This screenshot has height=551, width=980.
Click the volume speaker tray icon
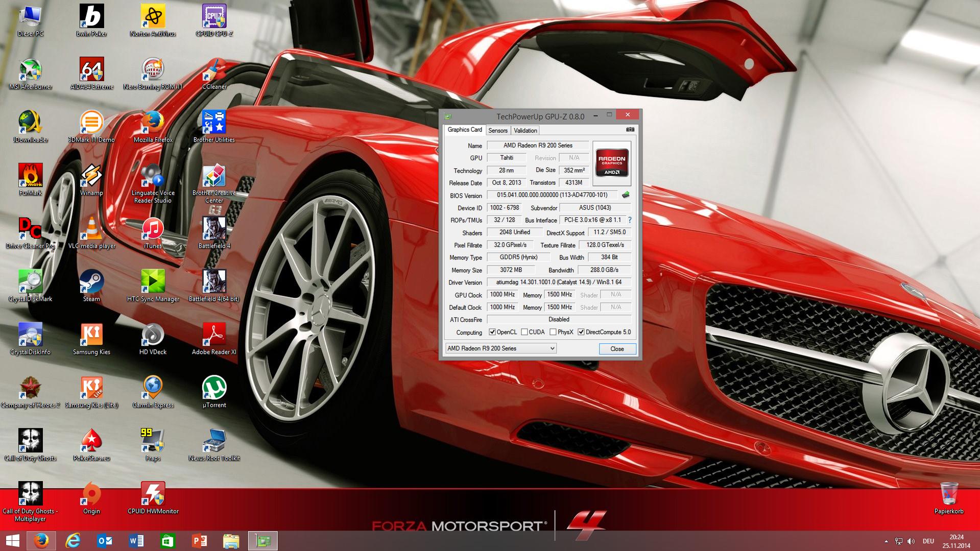[x=911, y=541]
